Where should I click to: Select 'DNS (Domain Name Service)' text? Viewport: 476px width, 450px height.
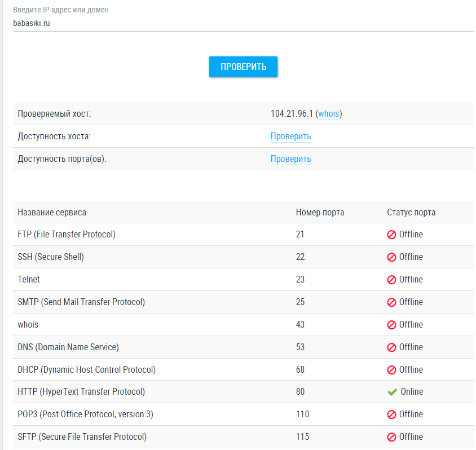(x=68, y=347)
